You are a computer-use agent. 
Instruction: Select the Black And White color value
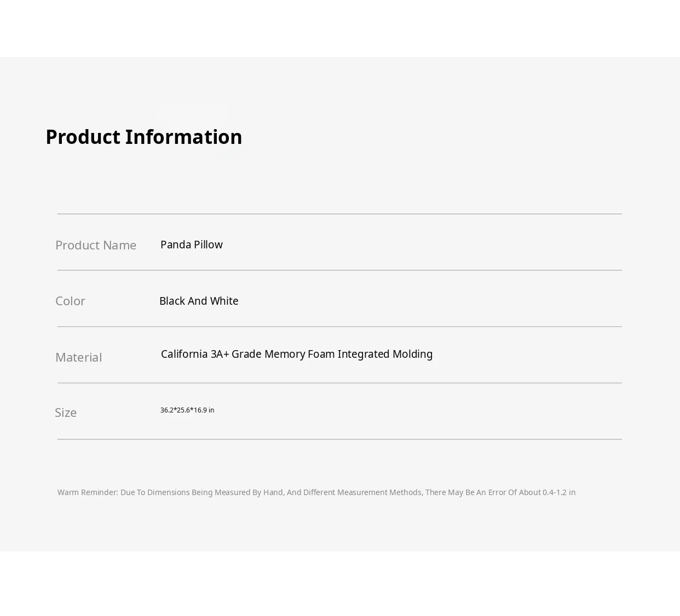[199, 301]
